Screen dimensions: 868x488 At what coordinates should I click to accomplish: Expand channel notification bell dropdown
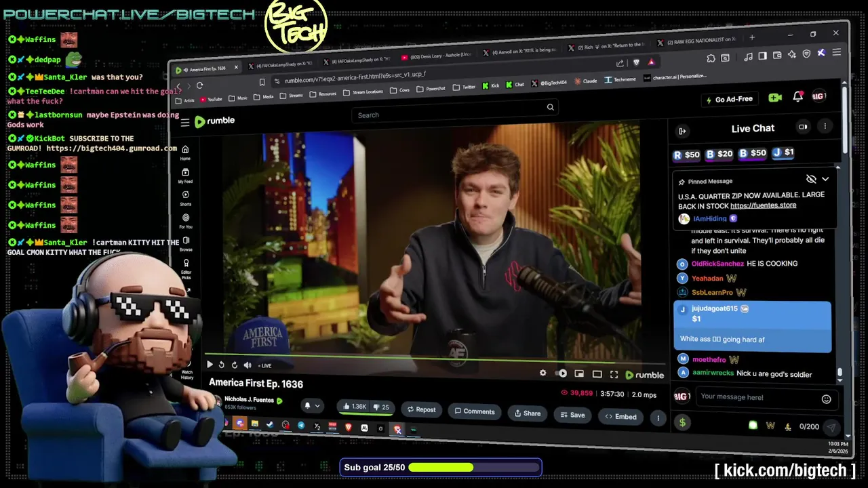click(x=311, y=405)
